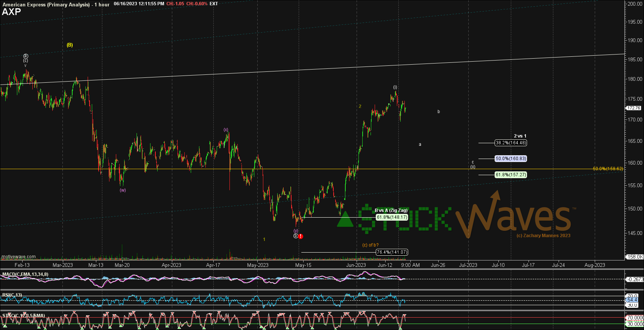Click the 165.00 price axis label
The image size is (644, 330).
pyautogui.click(x=635, y=141)
